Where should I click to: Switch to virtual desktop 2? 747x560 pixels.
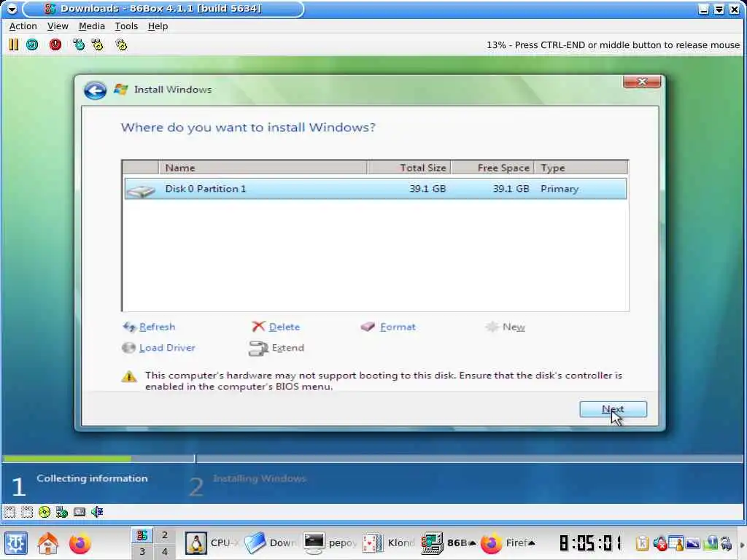[164, 534]
